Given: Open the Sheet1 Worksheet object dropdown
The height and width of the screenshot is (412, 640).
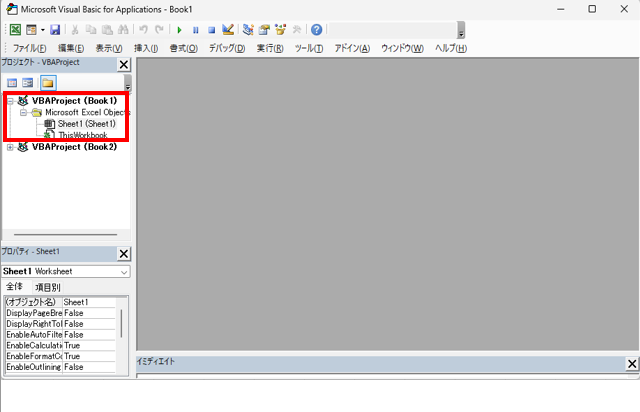Looking at the screenshot, I should click(124, 272).
